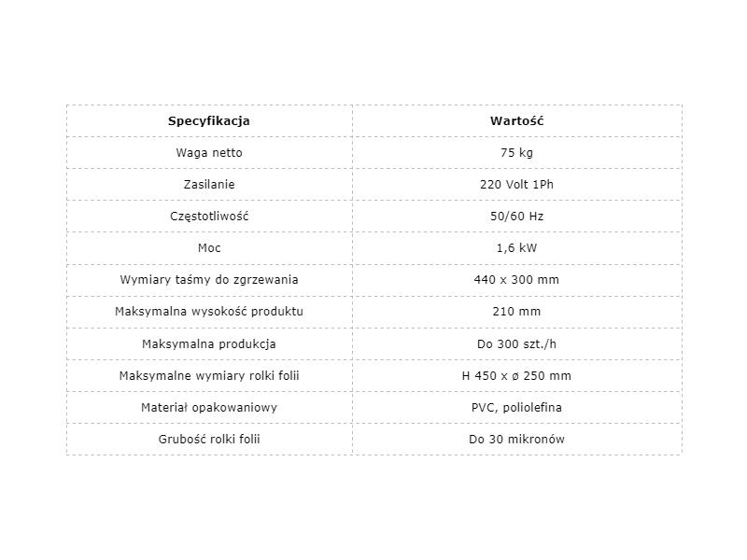Click the H 450 x ø 250 mm value
747x560 pixels.
pyautogui.click(x=517, y=376)
